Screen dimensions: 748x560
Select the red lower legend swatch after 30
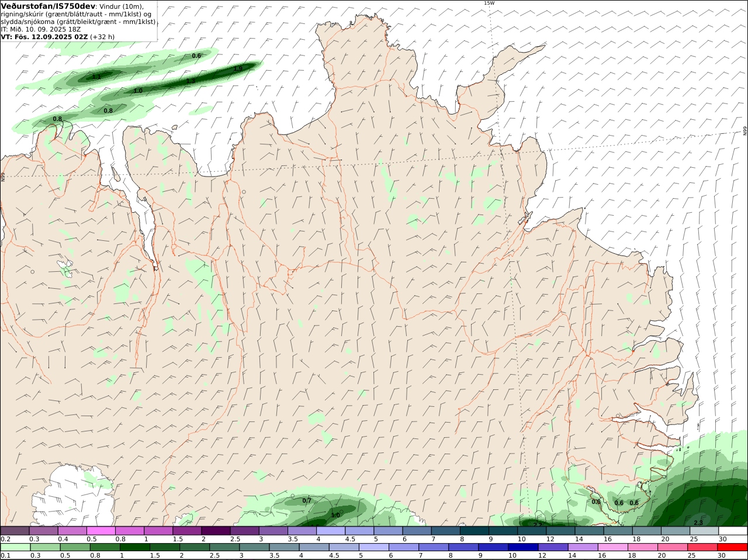tap(733, 548)
